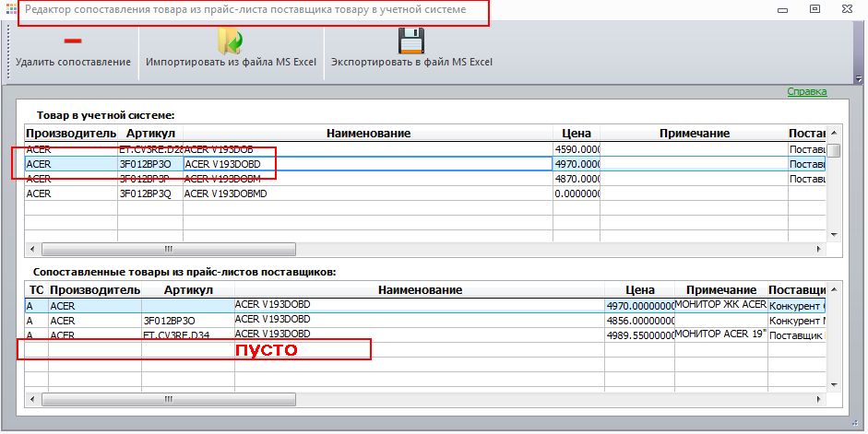Select lower row with price 4970.00000000
Screen dimensions: 868x434
click(425, 306)
